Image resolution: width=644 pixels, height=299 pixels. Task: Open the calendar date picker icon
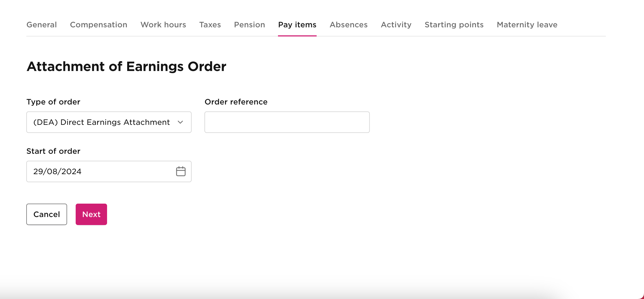(181, 171)
